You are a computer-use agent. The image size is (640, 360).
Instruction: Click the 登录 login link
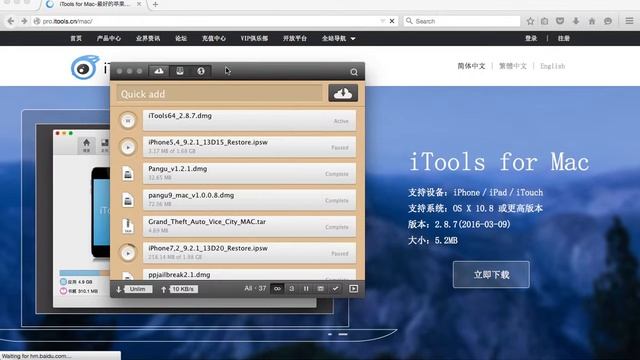(x=531, y=38)
